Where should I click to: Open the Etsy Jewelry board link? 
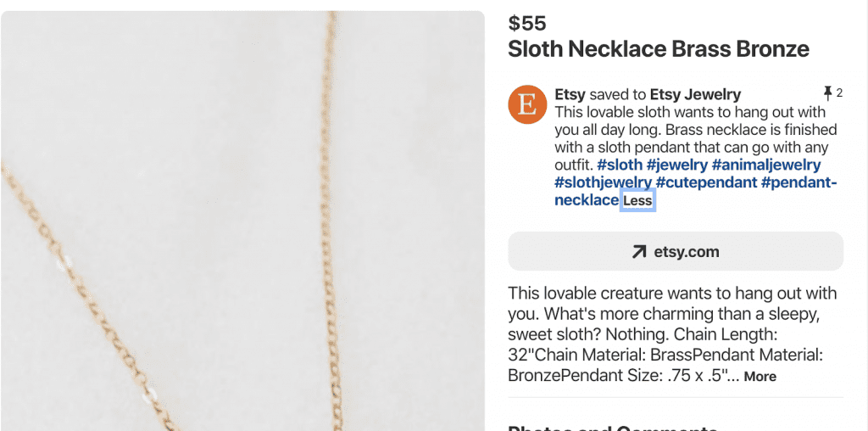[695, 94]
